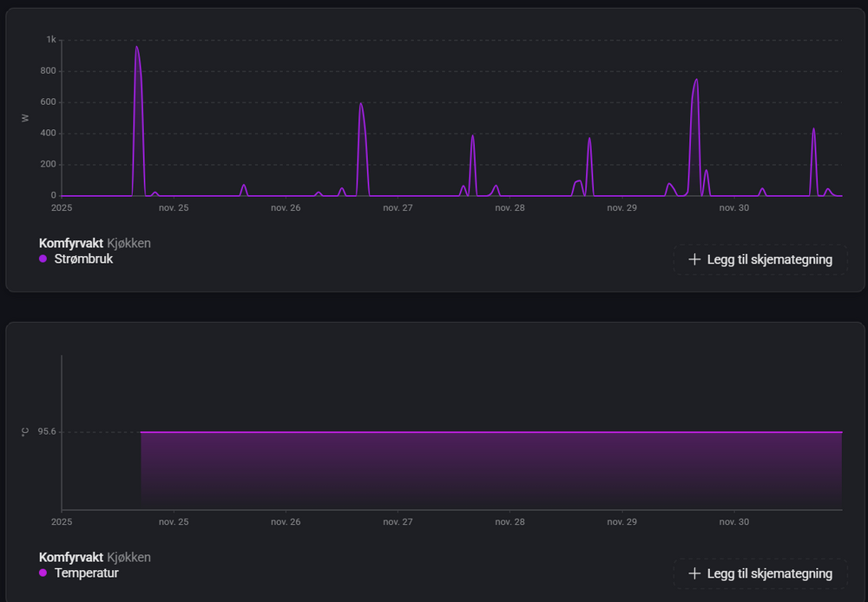The width and height of the screenshot is (868, 602).
Task: Toggle the Temperatur legend label
Action: [x=86, y=573]
